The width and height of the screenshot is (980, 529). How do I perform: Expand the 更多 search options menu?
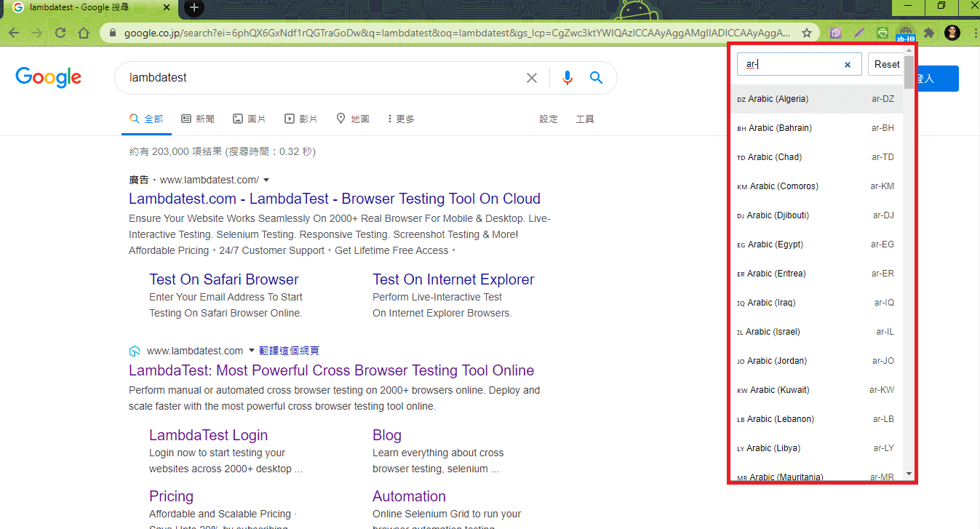[400, 118]
